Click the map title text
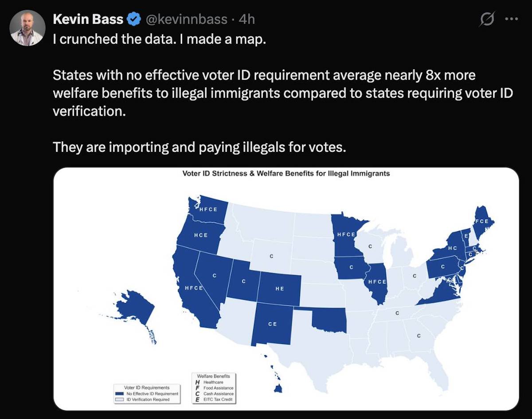532x419 pixels. tap(286, 174)
